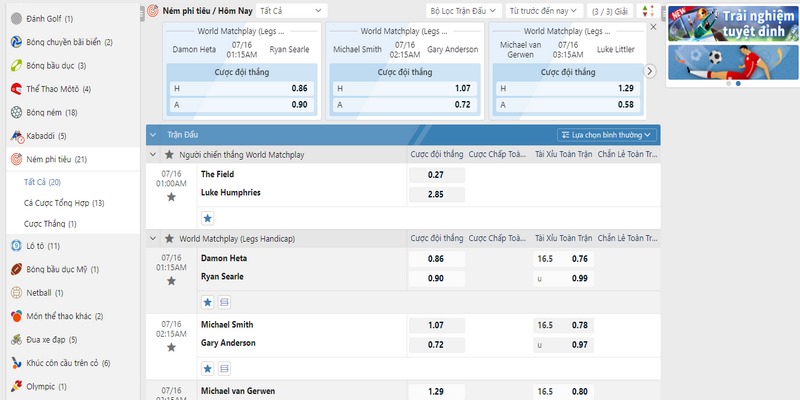Click the second carousel dot under banner

click(x=738, y=84)
